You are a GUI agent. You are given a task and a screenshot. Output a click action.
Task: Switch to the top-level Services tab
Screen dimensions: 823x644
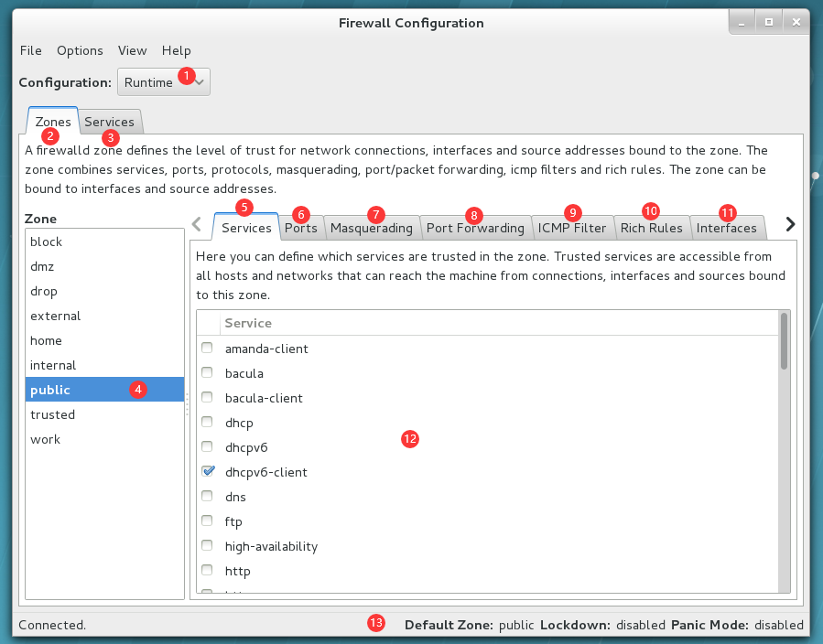click(x=110, y=122)
